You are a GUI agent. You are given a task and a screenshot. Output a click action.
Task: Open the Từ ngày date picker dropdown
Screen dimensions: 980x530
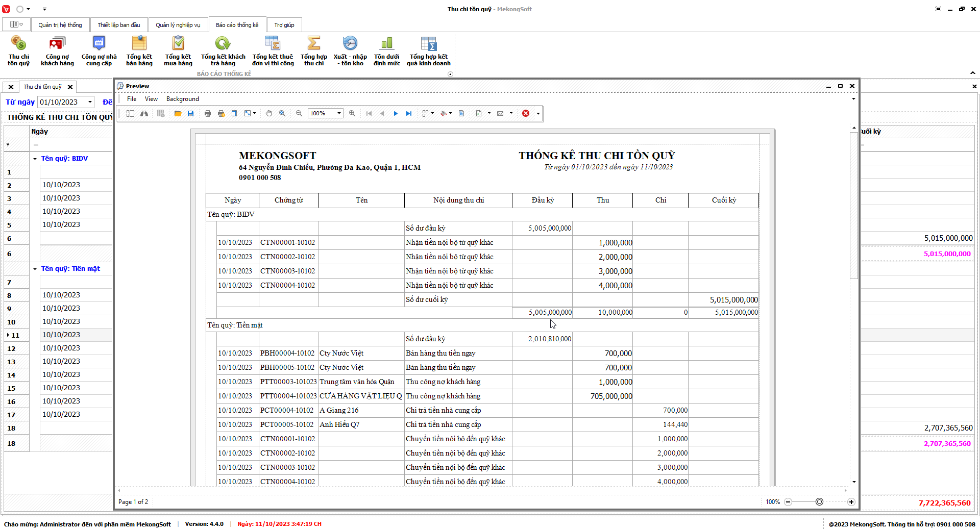pyautogui.click(x=90, y=102)
